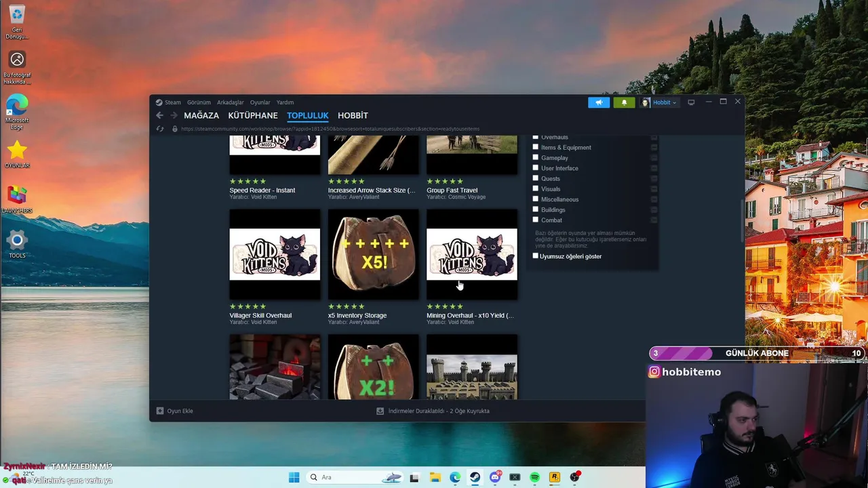The width and height of the screenshot is (868, 488).
Task: Open Villager Skill Overhaul mod link
Action: pos(260,315)
